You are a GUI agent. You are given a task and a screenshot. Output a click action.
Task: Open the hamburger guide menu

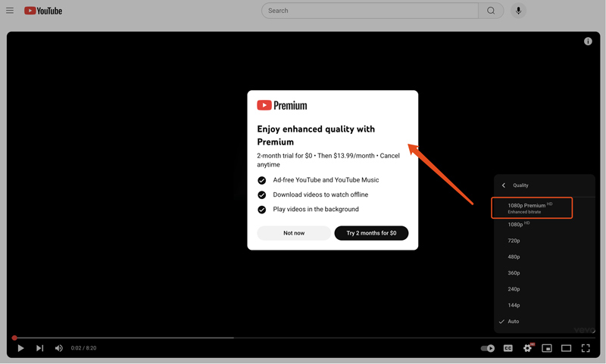10,11
